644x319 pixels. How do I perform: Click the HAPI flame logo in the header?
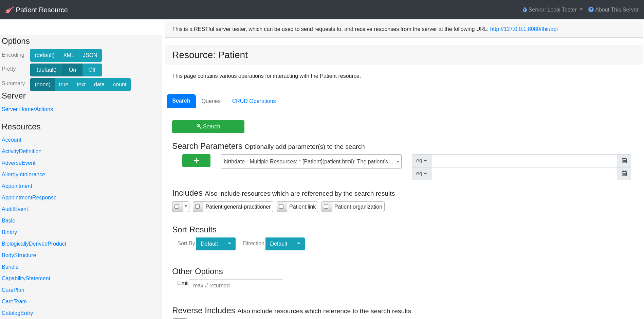10,10
